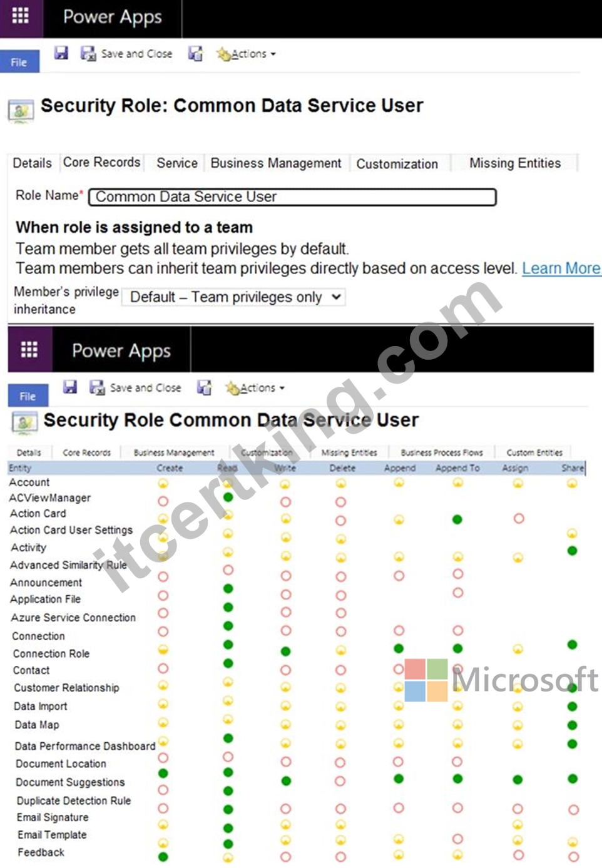This screenshot has height=868, width=602.
Task: Click the security role icon beside upper title
Action: click(21, 111)
